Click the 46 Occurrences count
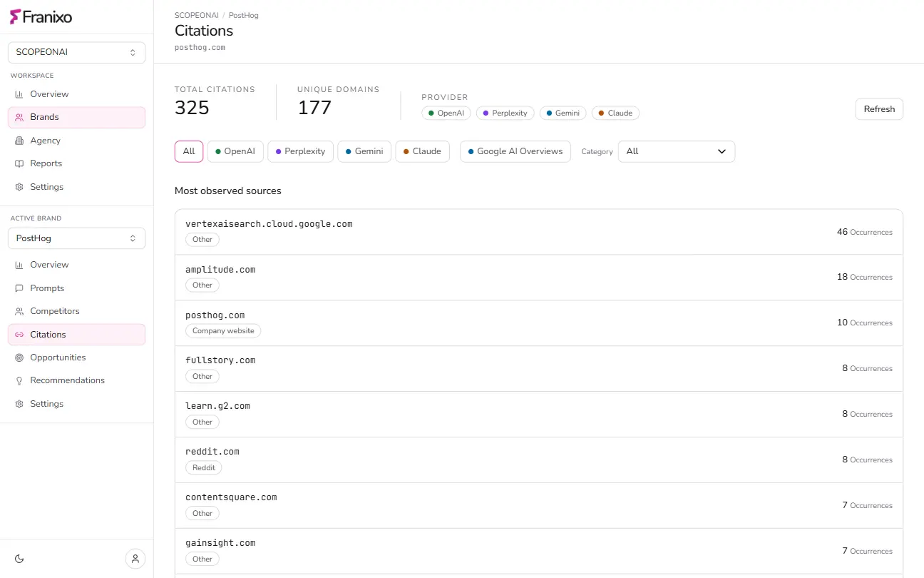 [x=864, y=232]
